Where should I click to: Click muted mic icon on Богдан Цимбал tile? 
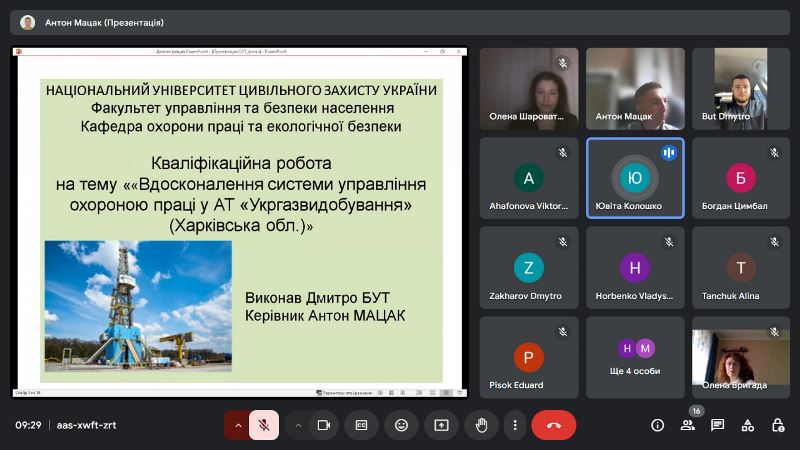[x=774, y=153]
